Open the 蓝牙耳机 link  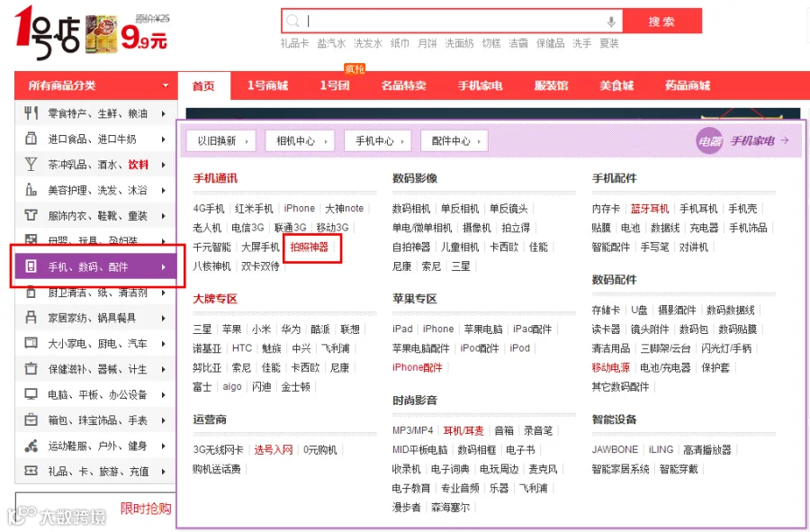[649, 209]
